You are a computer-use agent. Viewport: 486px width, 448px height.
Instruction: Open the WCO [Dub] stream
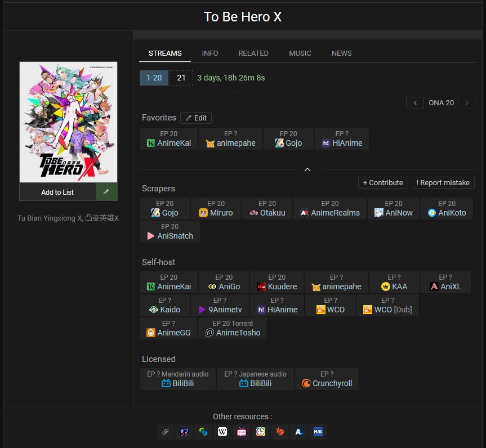click(387, 305)
